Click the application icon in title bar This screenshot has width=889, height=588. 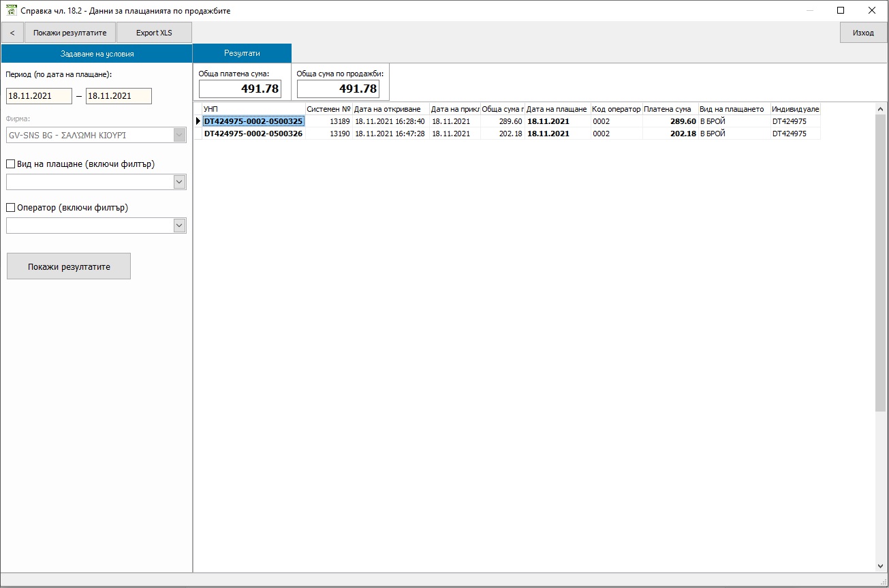click(x=11, y=10)
